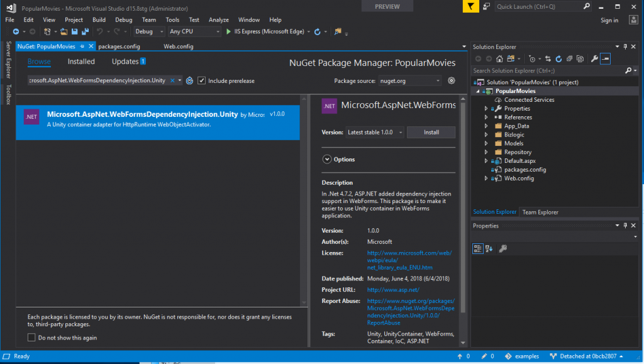Expand the Properties node in tree
The height and width of the screenshot is (364, 644).
click(486, 109)
